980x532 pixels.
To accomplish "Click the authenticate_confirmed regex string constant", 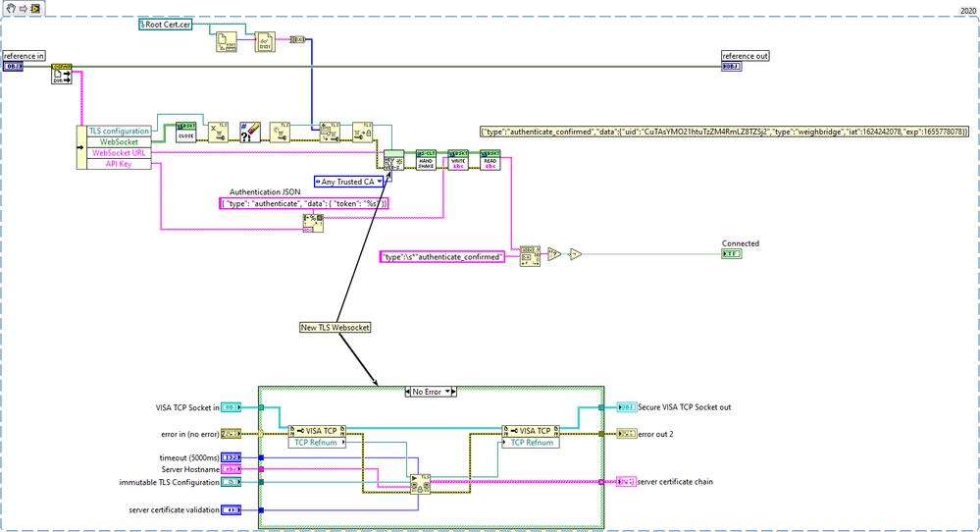I will [x=441, y=257].
